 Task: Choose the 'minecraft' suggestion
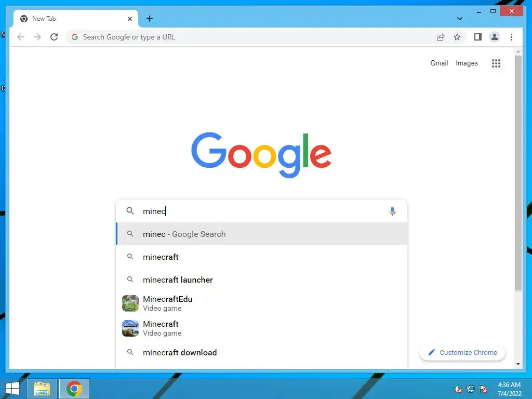click(x=261, y=257)
